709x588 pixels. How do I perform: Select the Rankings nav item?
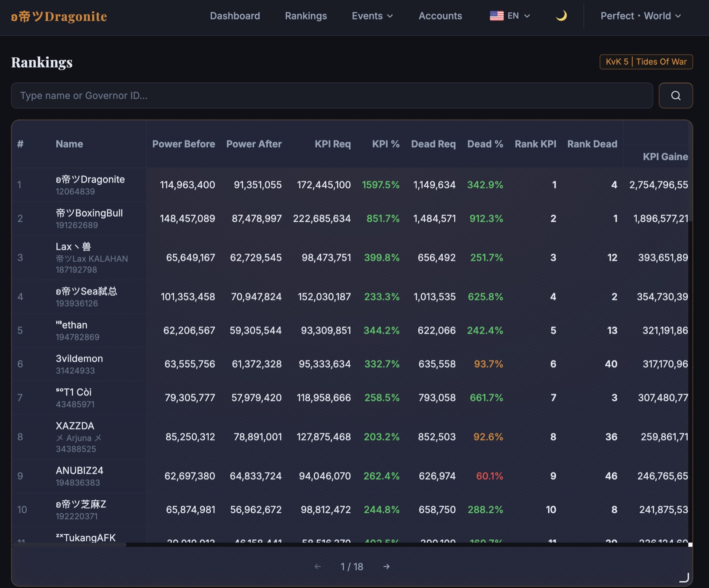[x=306, y=16]
